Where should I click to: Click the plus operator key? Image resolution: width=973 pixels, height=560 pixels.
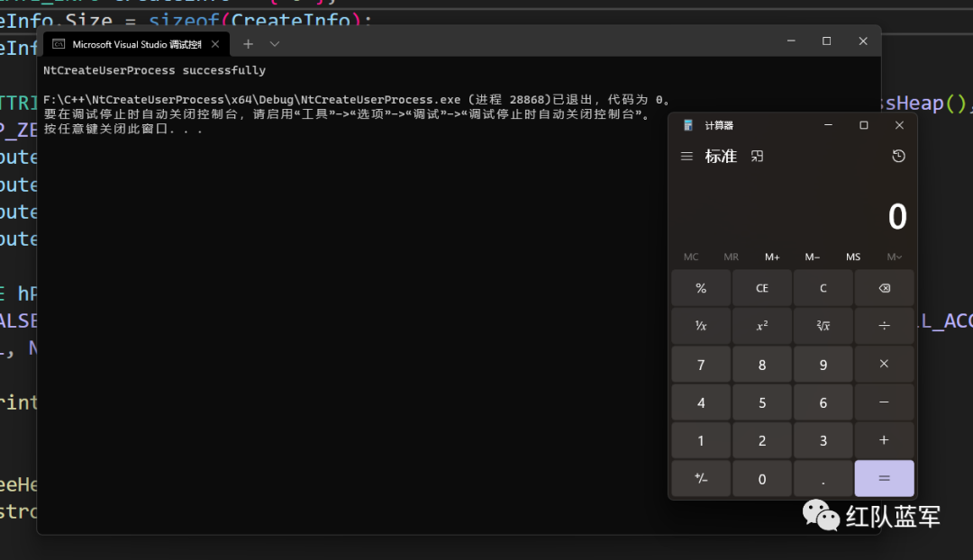click(x=885, y=440)
